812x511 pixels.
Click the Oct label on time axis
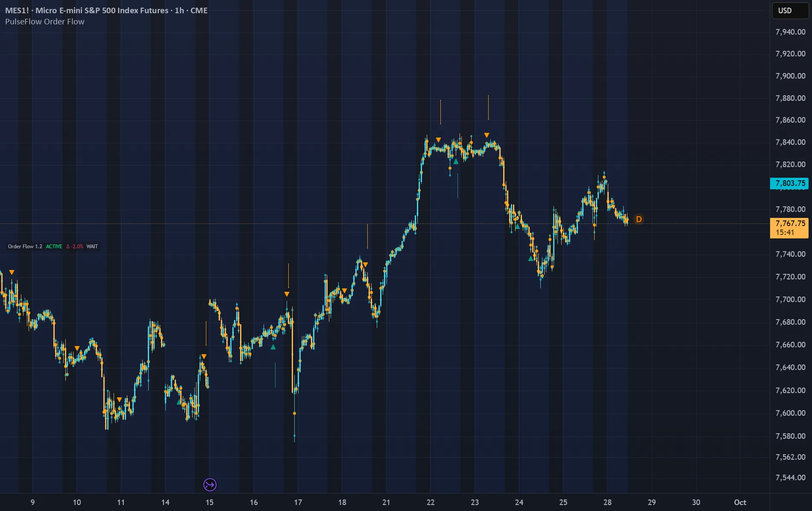(x=740, y=502)
